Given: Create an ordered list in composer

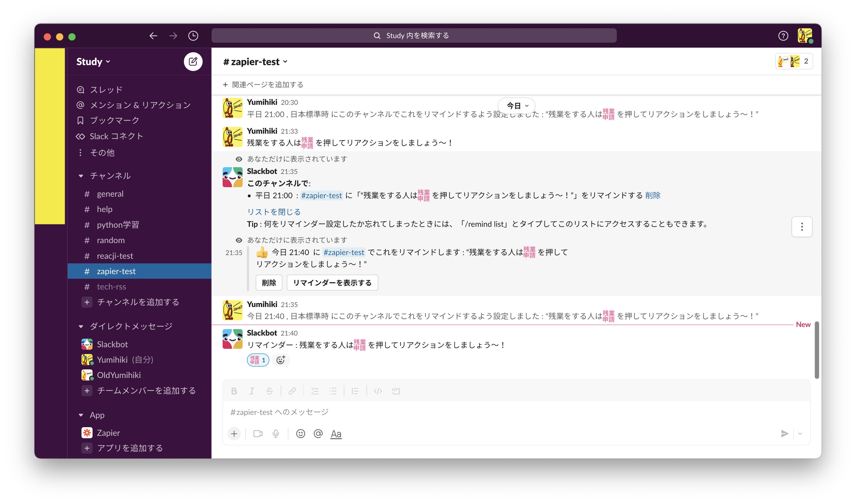Looking at the screenshot, I should coord(315,391).
